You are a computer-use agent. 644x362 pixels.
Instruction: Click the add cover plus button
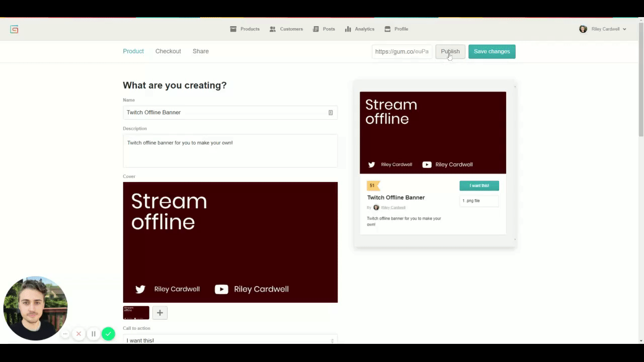[x=160, y=313]
